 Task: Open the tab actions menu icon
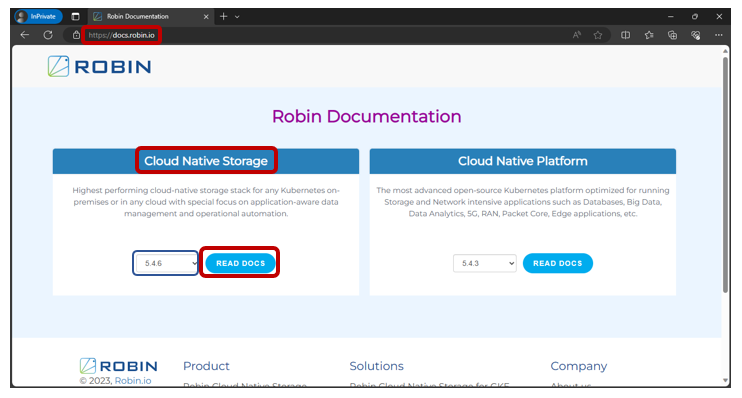click(75, 17)
